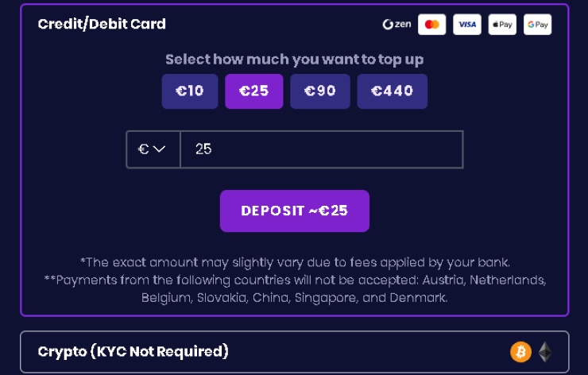This screenshot has height=375, width=588.
Task: Click the Mastercard icon
Action: click(432, 25)
